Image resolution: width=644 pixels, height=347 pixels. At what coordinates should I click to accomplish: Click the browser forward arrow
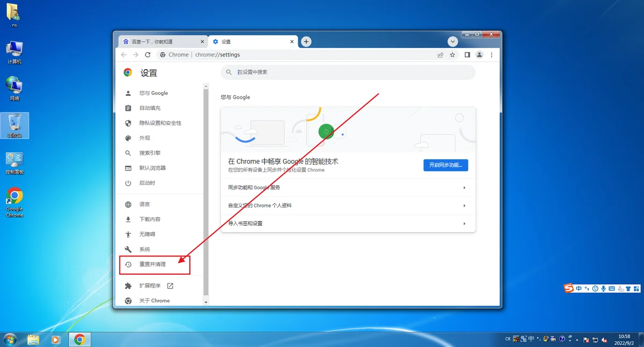pyautogui.click(x=136, y=55)
